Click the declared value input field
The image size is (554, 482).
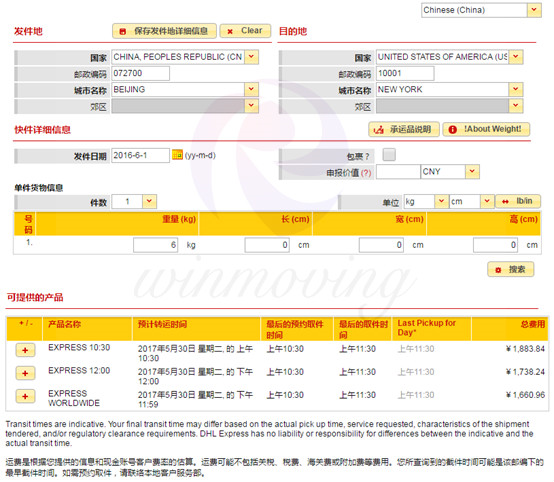point(398,172)
